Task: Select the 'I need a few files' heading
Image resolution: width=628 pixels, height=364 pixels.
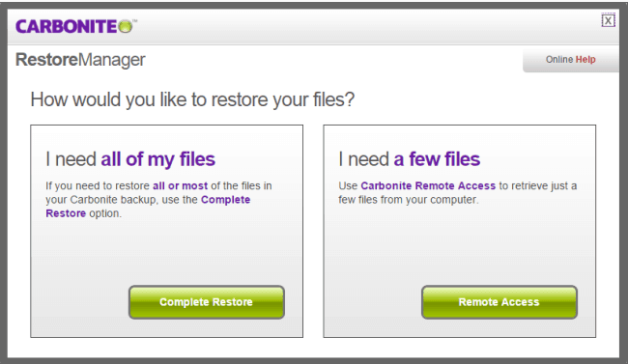Action: [x=409, y=159]
